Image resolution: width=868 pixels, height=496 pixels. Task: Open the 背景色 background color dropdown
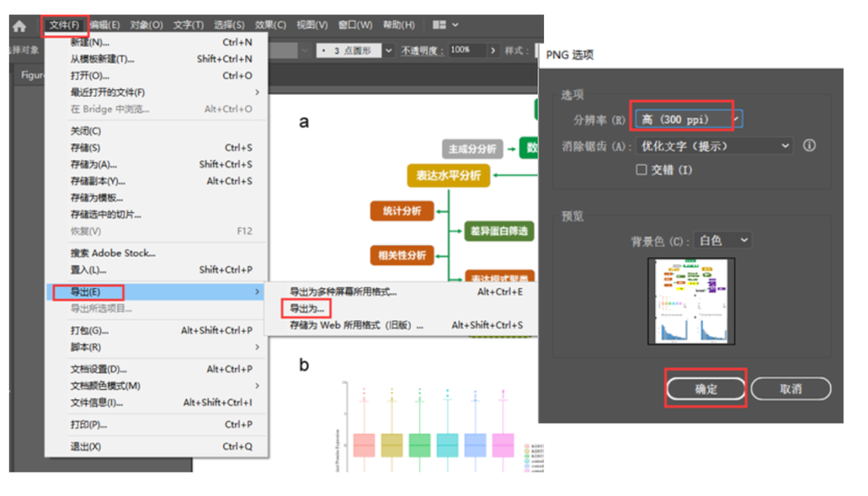[x=723, y=240]
